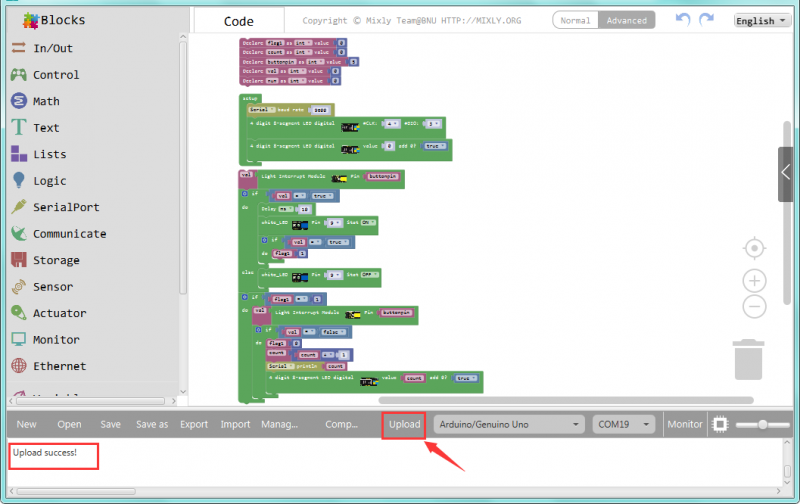The image size is (800, 504).
Task: Open the English language dropdown
Action: (x=761, y=20)
